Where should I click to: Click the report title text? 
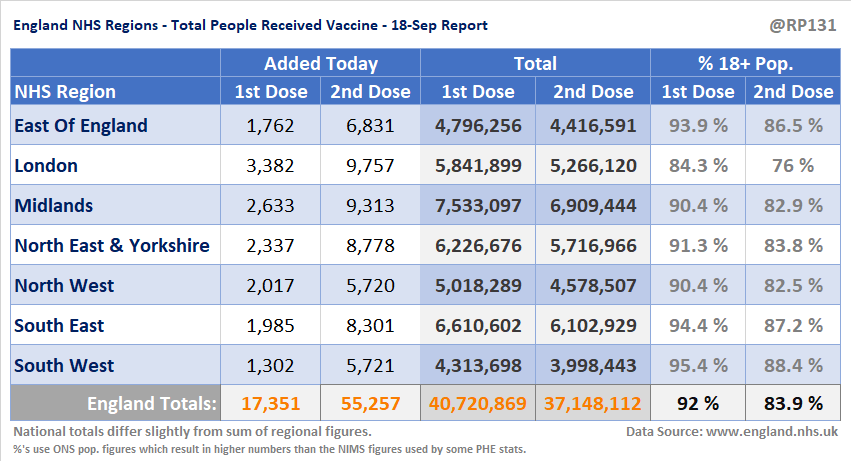pos(250,25)
